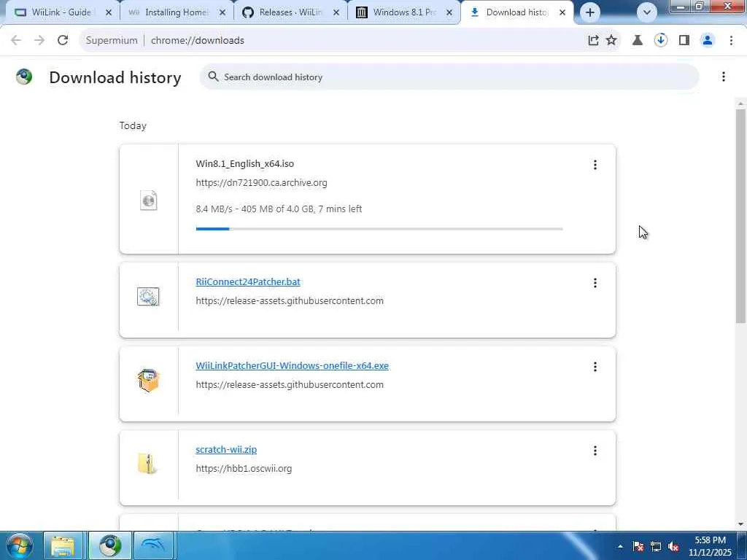Close the WiiLink - Guide tab
Screen dimensions: 747x560
(x=109, y=13)
